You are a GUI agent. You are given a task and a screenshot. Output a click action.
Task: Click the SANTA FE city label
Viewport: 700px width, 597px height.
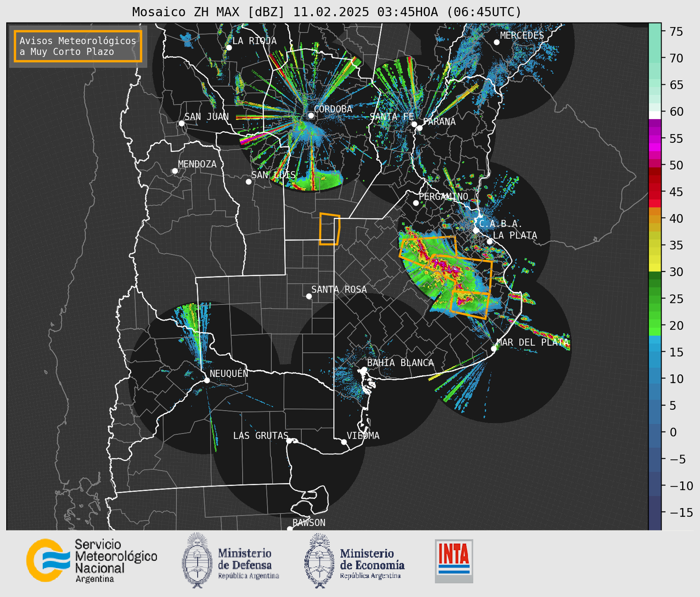(392, 117)
